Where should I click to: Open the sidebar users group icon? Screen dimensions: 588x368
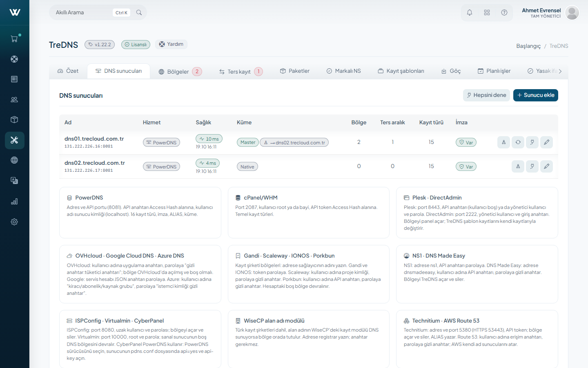pos(14,99)
